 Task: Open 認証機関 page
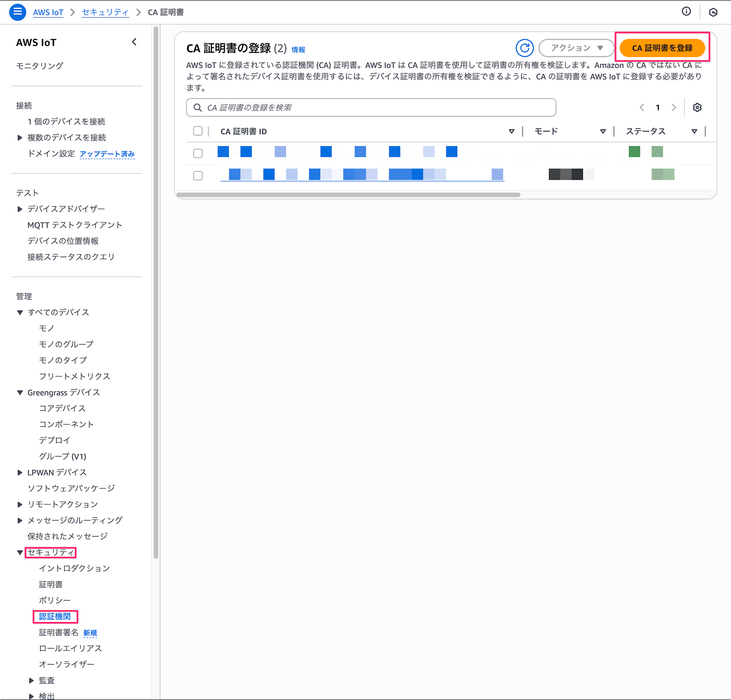click(x=55, y=616)
